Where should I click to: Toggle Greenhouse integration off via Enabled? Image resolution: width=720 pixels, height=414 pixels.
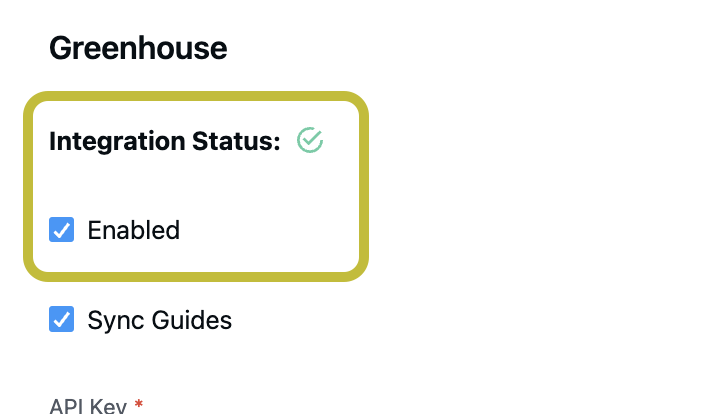coord(62,229)
